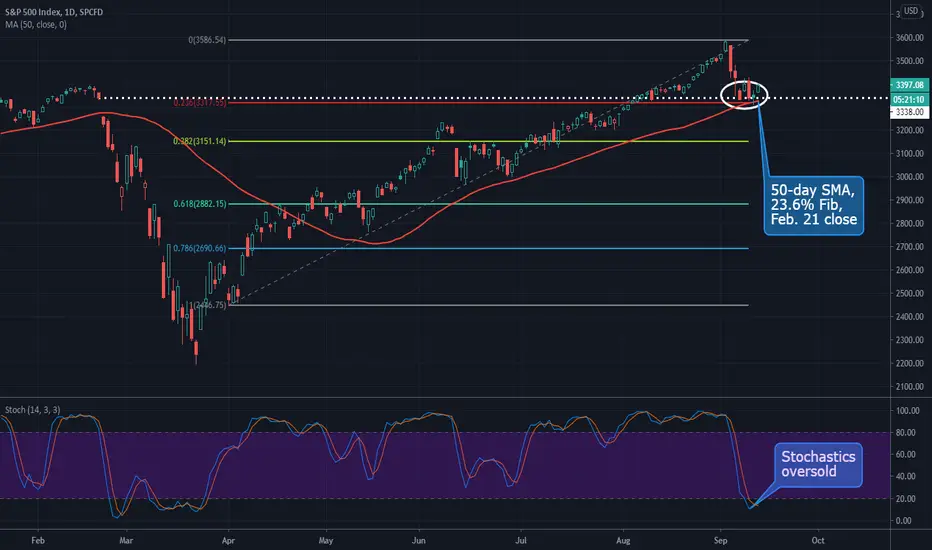The image size is (932, 550).
Task: Select the 0.236(3317.55) Fibonacci level label
Action: click(200, 103)
